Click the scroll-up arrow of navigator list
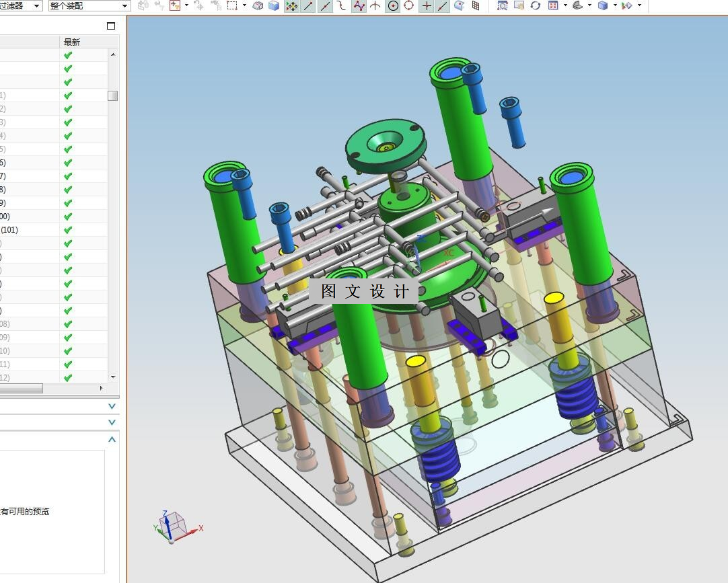Screen dimensions: 728x583 113,54
